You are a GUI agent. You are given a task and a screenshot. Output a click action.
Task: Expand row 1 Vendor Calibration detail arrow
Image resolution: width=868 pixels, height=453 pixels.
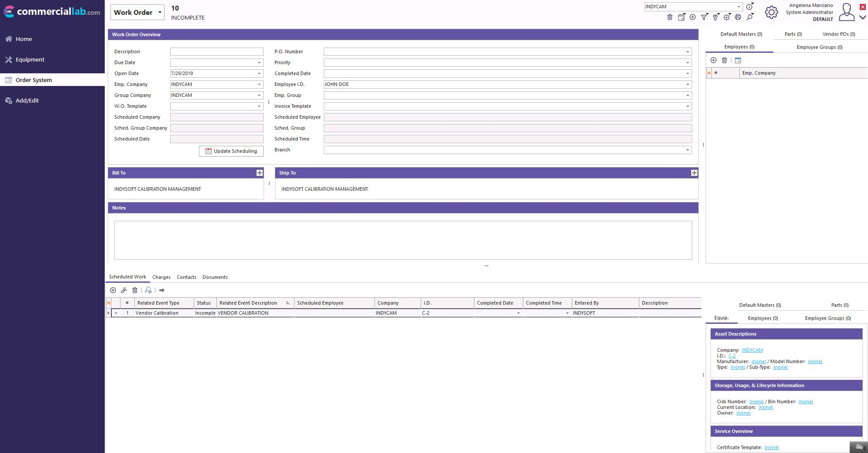tap(116, 313)
